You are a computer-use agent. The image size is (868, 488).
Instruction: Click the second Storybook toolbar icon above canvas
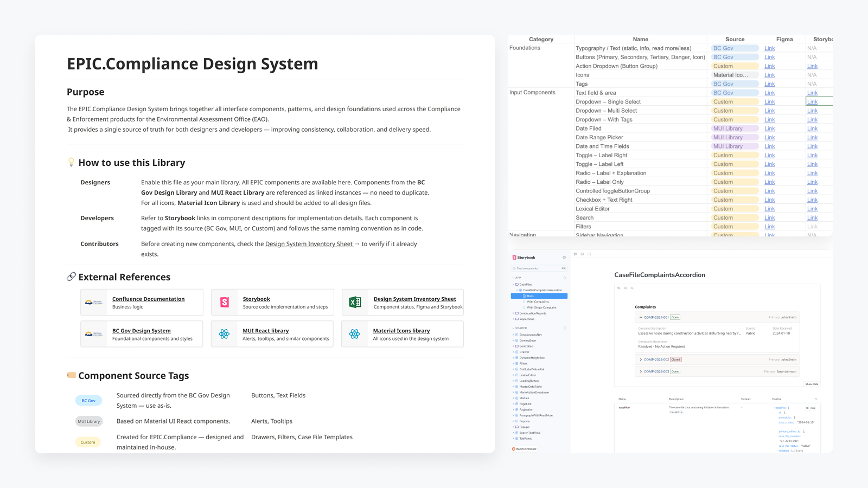(582, 254)
